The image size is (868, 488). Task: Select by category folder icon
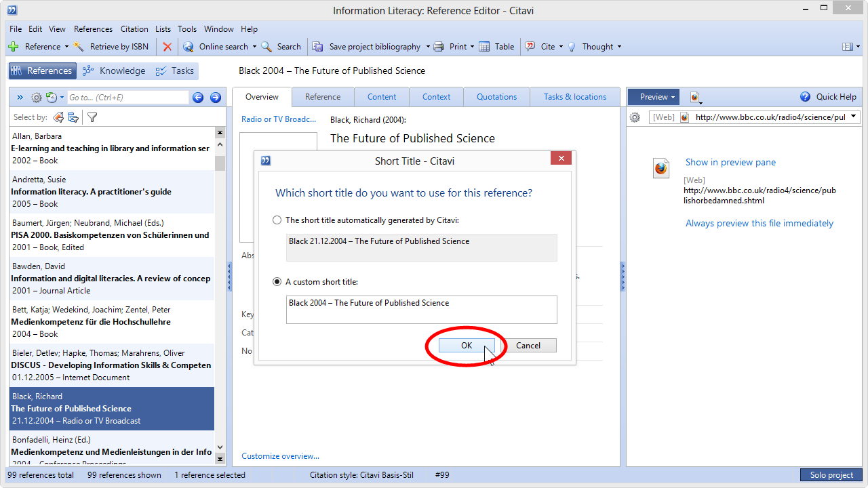(x=73, y=117)
